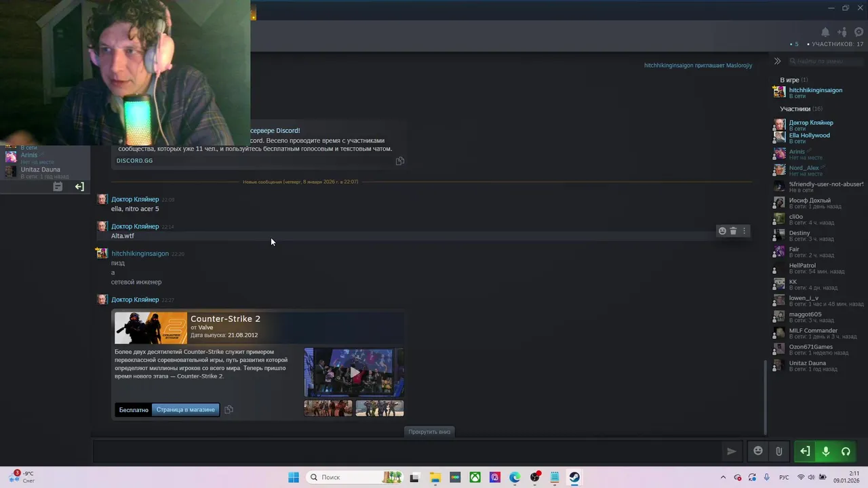Click chat scrollbar thumb
Viewport: 868px width, 488px height.
[766, 397]
